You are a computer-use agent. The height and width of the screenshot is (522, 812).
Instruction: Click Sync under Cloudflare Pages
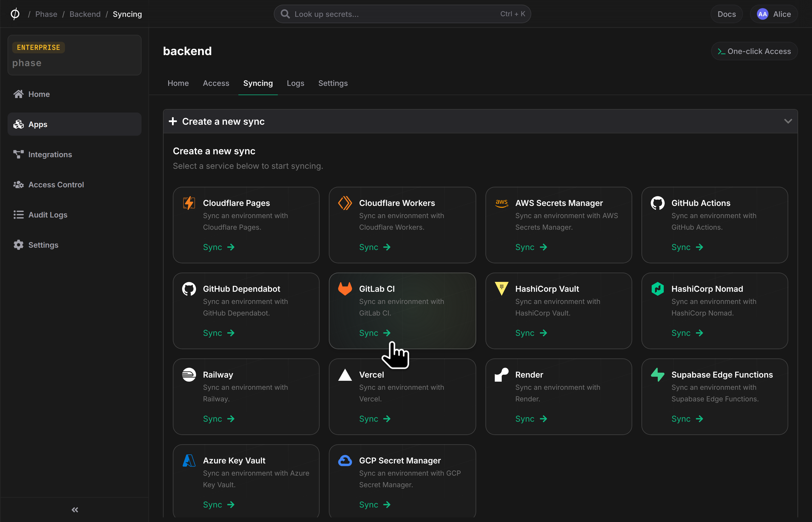(x=219, y=247)
